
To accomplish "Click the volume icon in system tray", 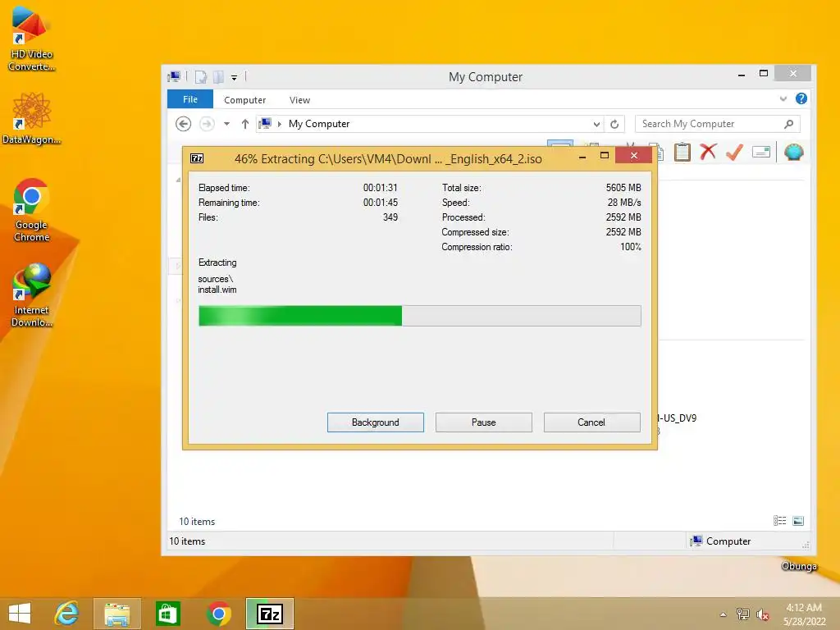I will (763, 614).
